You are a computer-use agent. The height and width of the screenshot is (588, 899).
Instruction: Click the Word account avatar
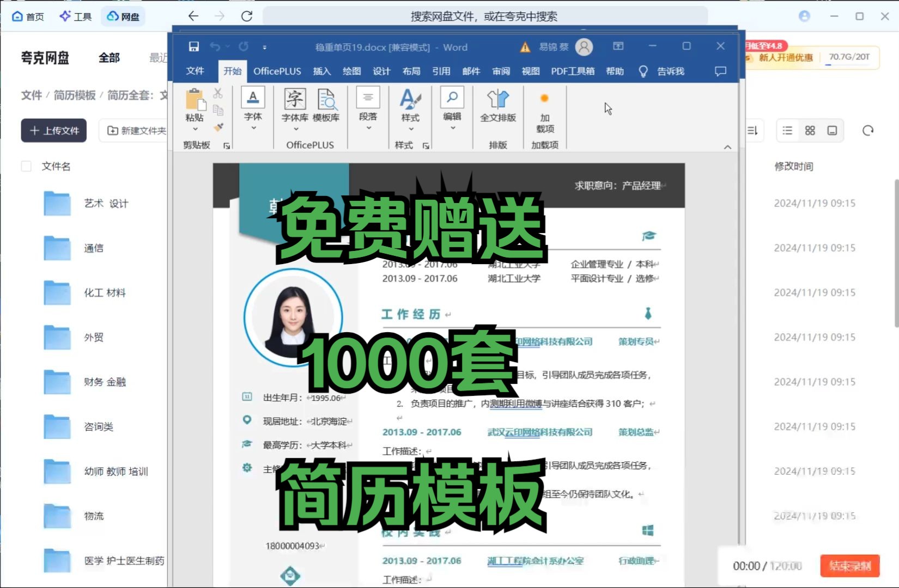(584, 47)
